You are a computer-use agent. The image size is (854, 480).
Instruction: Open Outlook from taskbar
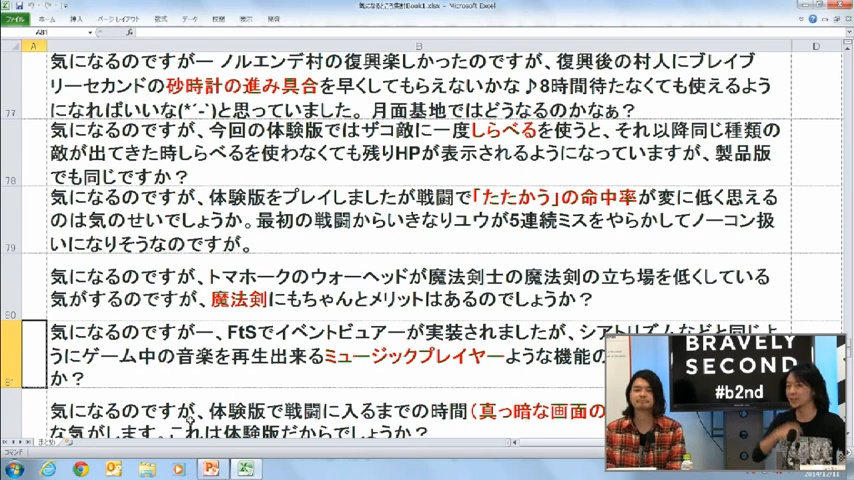[x=113, y=469]
